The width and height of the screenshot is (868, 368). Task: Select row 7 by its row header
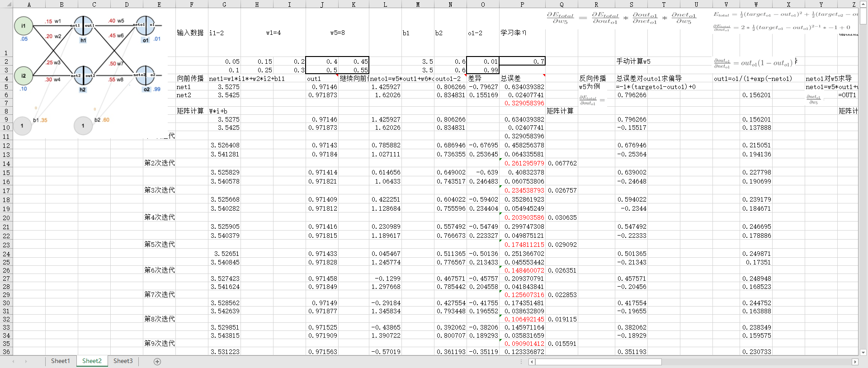click(6, 103)
